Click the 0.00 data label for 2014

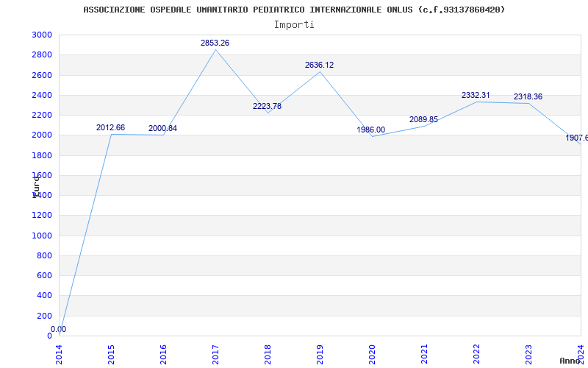point(59,329)
